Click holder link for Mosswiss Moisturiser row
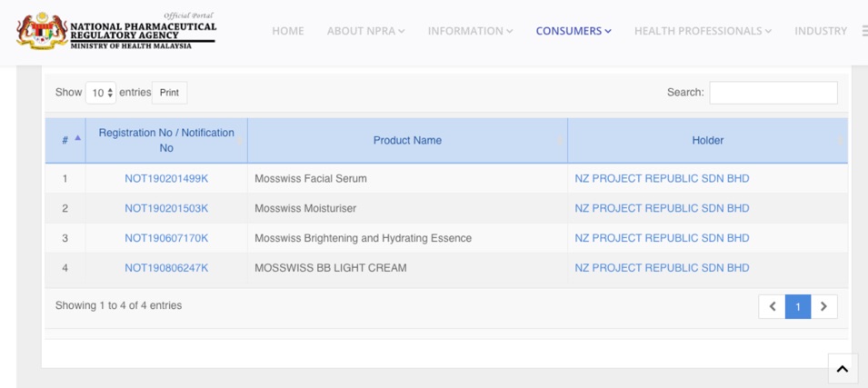The image size is (868, 388). [x=662, y=208]
